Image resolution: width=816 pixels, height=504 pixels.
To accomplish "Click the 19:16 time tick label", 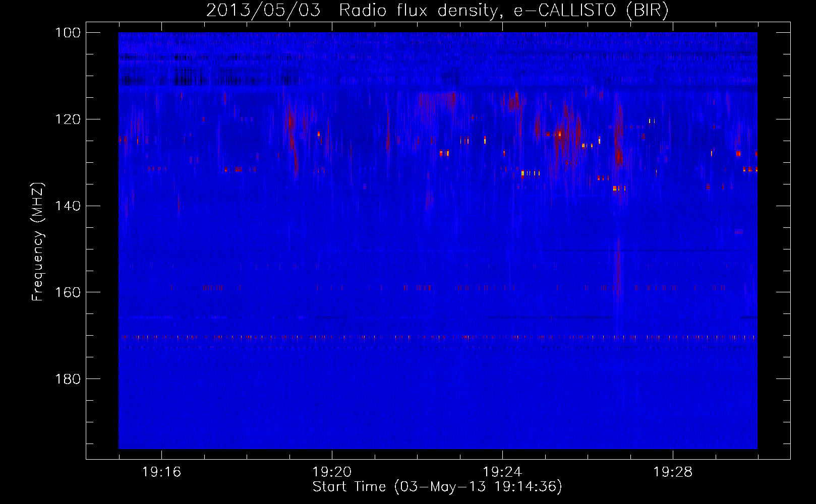I will pyautogui.click(x=161, y=472).
